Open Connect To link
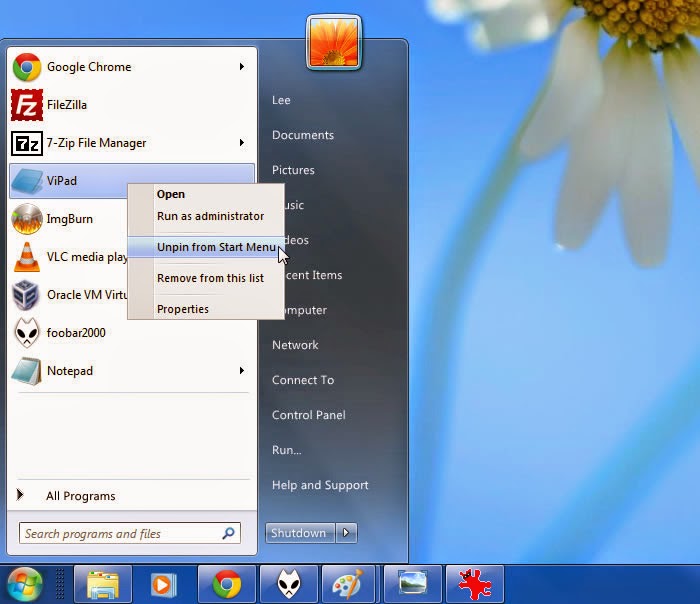The width and height of the screenshot is (700, 604). tap(303, 380)
